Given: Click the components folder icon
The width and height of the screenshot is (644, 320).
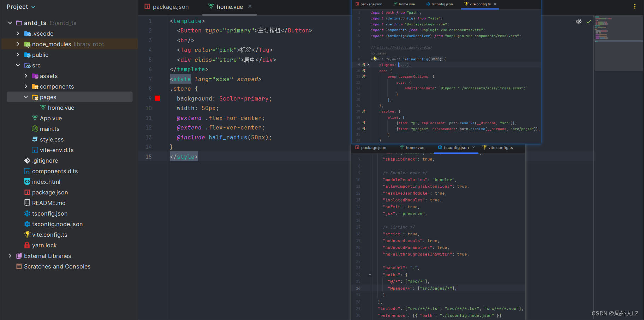Looking at the screenshot, I should 35,86.
